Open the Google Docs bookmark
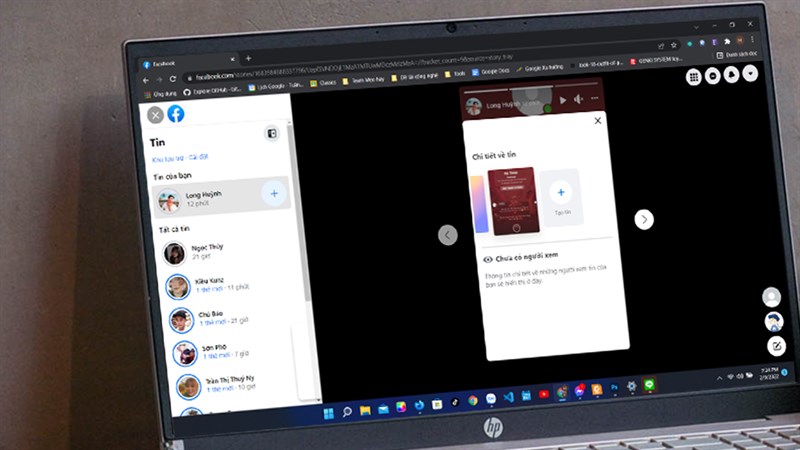 (490, 71)
